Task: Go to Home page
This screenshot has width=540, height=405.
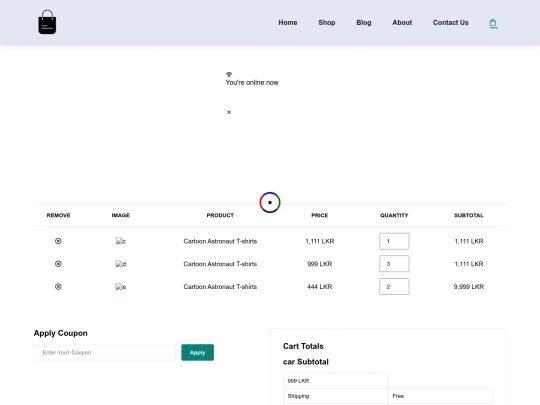Action: (x=288, y=22)
